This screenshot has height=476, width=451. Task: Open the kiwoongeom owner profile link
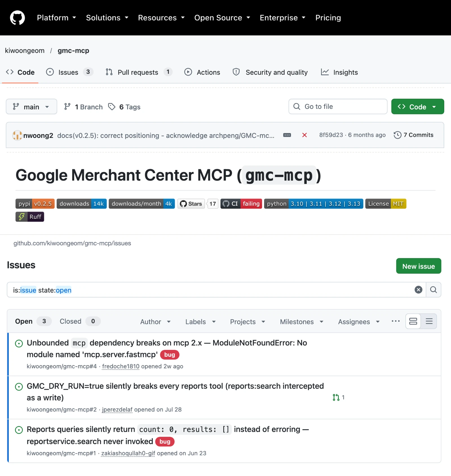[25, 51]
